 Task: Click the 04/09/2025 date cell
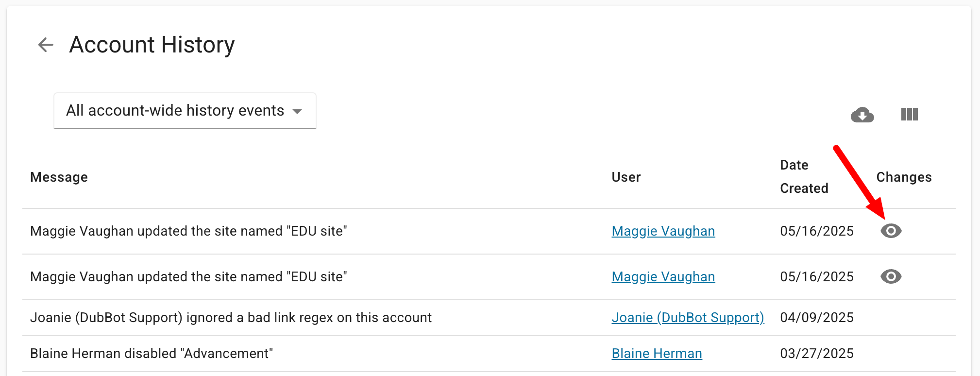click(x=816, y=318)
